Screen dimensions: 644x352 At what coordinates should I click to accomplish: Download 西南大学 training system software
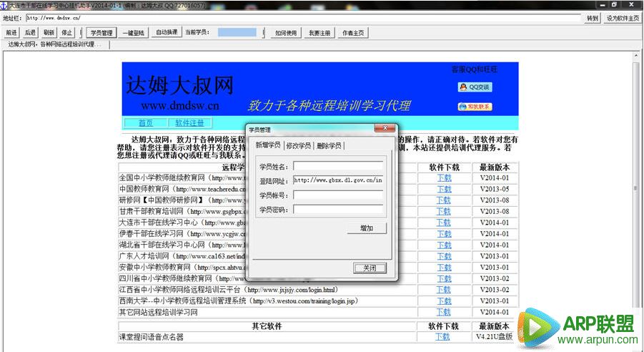coord(444,301)
